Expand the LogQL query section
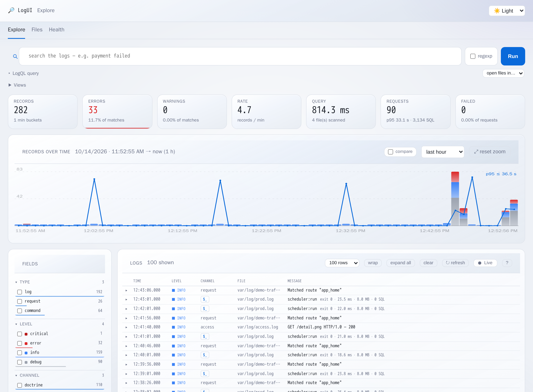The width and height of the screenshot is (533, 392). coord(24,73)
